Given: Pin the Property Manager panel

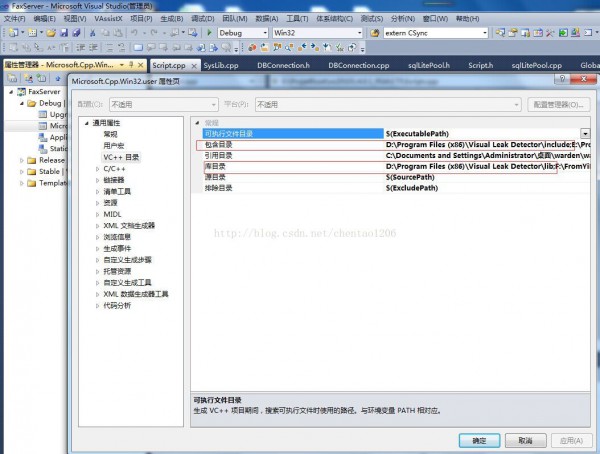Looking at the screenshot, I should point(131,65).
